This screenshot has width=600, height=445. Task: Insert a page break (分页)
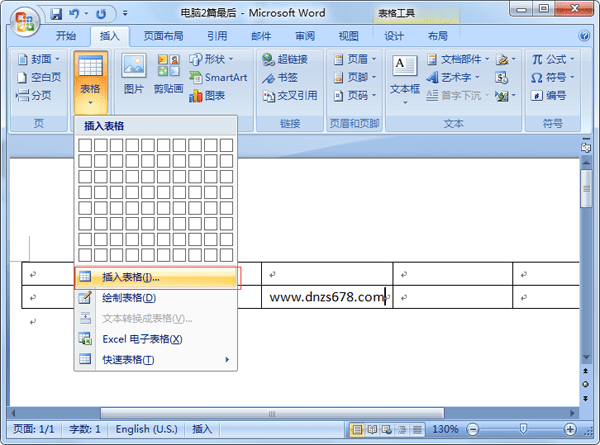pos(34,95)
